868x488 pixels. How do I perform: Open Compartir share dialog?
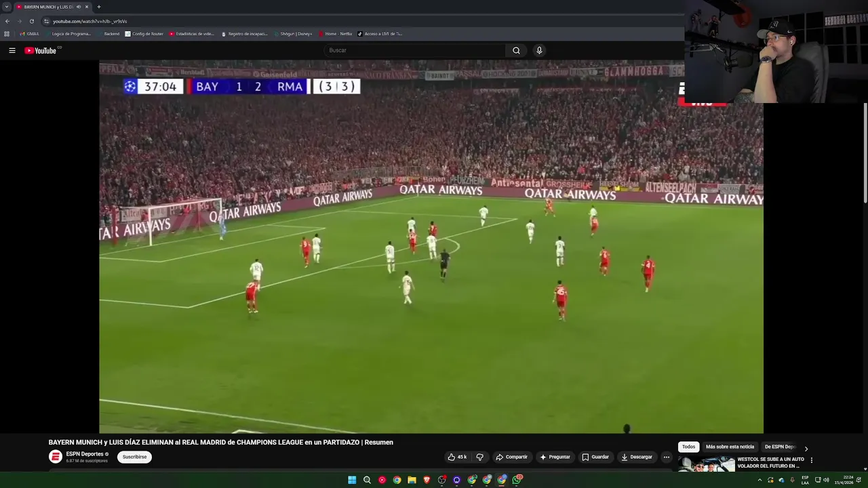click(511, 457)
